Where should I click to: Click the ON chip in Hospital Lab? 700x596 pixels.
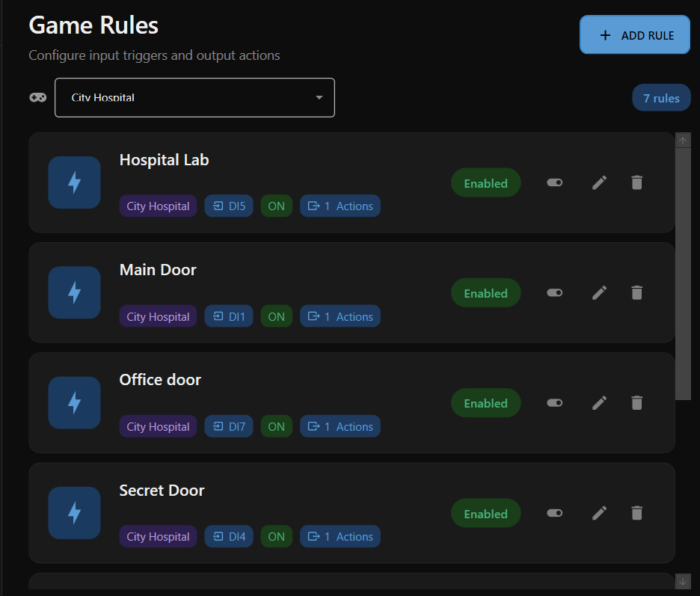point(277,206)
